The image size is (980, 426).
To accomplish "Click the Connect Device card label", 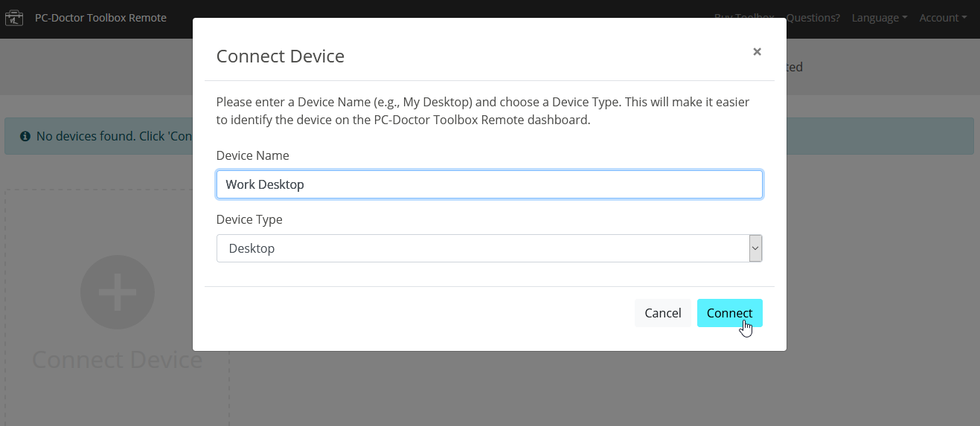I will point(118,360).
